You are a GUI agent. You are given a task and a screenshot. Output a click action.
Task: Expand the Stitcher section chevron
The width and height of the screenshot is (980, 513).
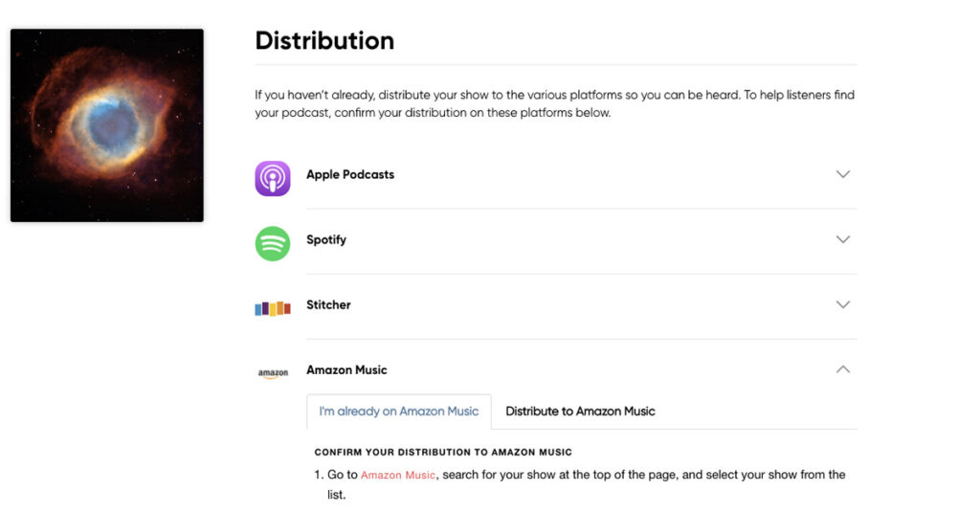pos(843,304)
